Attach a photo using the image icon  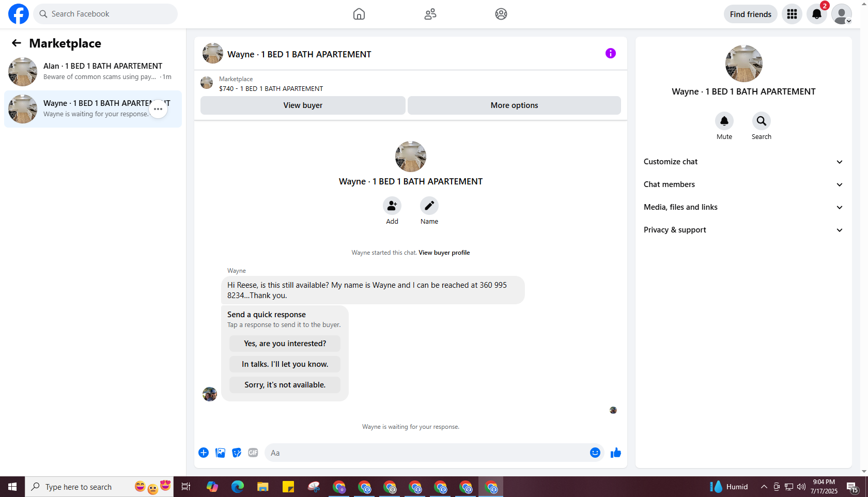tap(220, 453)
